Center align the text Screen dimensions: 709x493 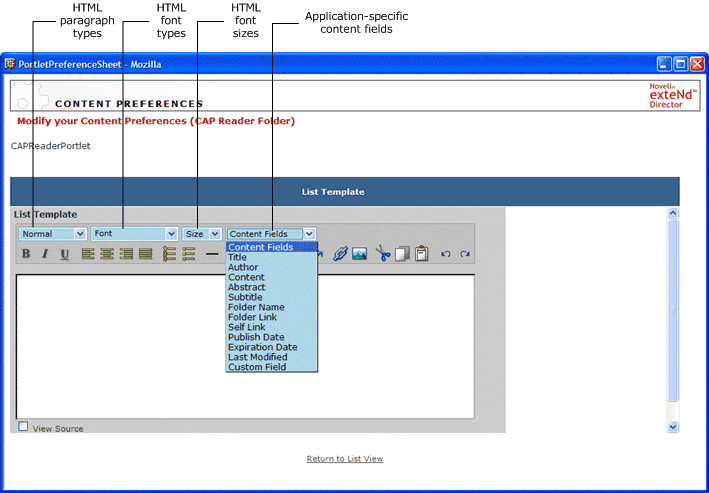(107, 254)
